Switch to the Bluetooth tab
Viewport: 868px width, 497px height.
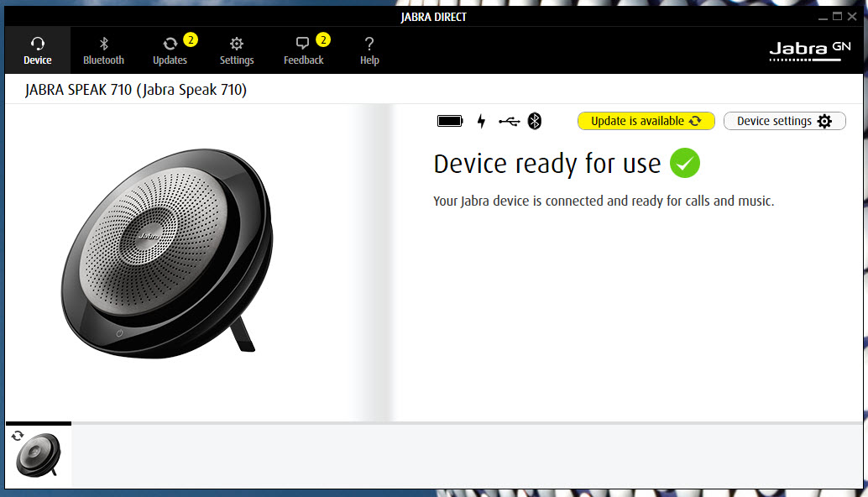tap(103, 50)
